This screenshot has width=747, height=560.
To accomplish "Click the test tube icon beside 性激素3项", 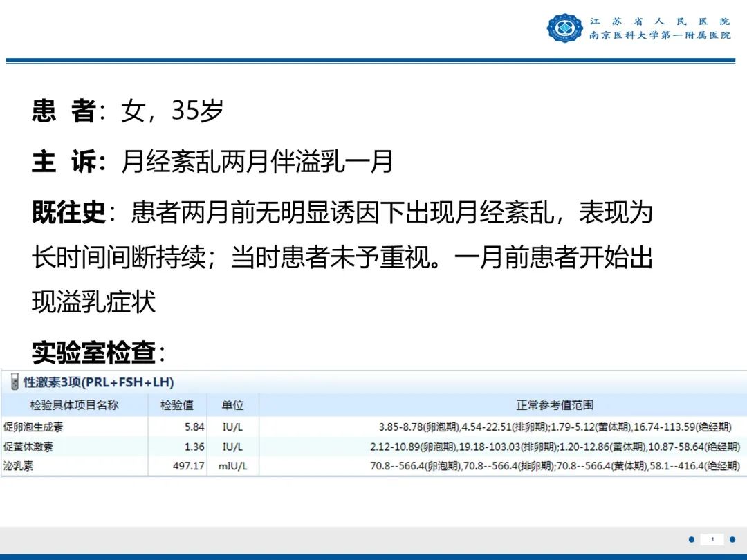I will pos(15,382).
